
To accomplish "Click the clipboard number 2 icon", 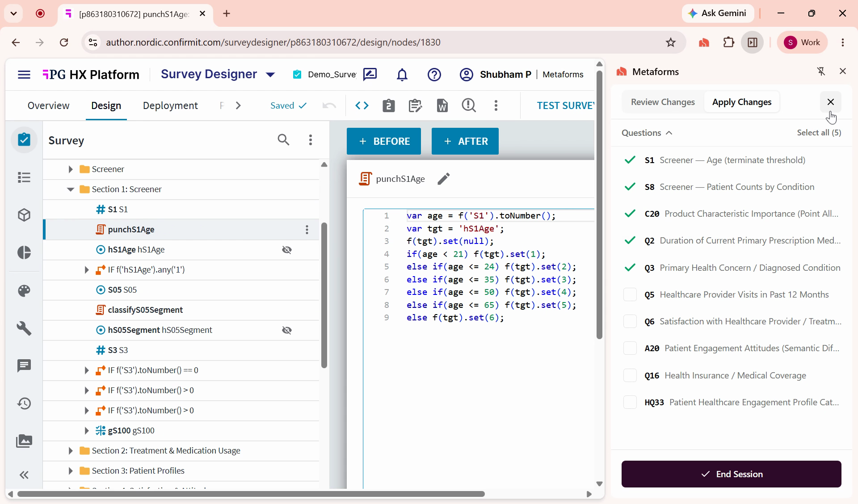I will (x=389, y=105).
